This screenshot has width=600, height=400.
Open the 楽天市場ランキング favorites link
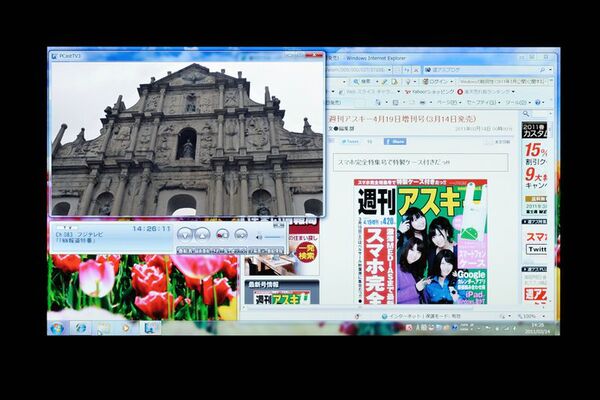(484, 92)
